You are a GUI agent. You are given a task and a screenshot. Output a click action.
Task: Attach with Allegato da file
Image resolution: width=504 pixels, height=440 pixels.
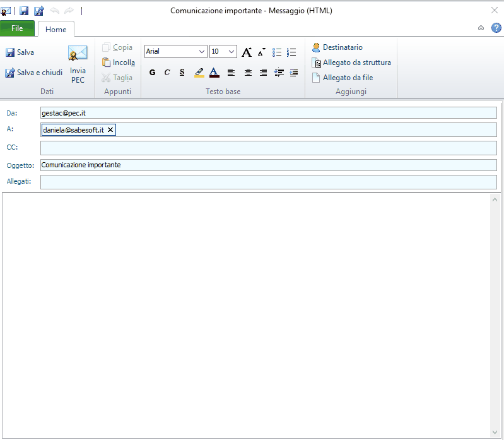tap(343, 78)
